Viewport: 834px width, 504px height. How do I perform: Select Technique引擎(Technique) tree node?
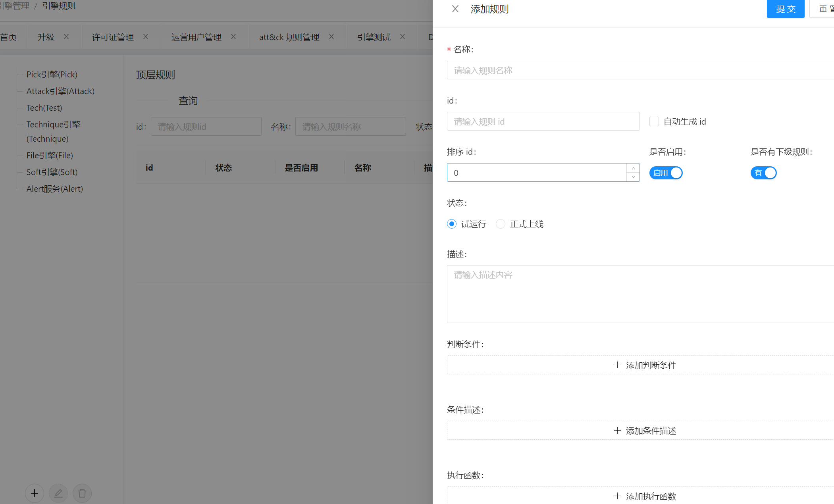click(x=53, y=131)
